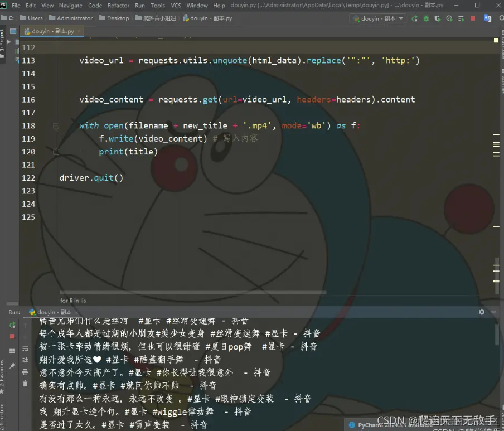Open Search Everywhere magnifier icon
This screenshot has width=504, height=431.
pos(501,18)
